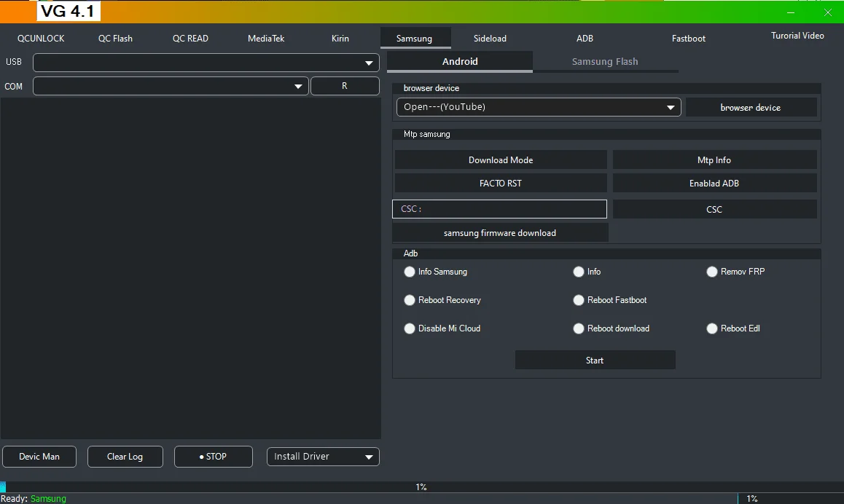
Task: Click the STOP button
Action: [213, 457]
